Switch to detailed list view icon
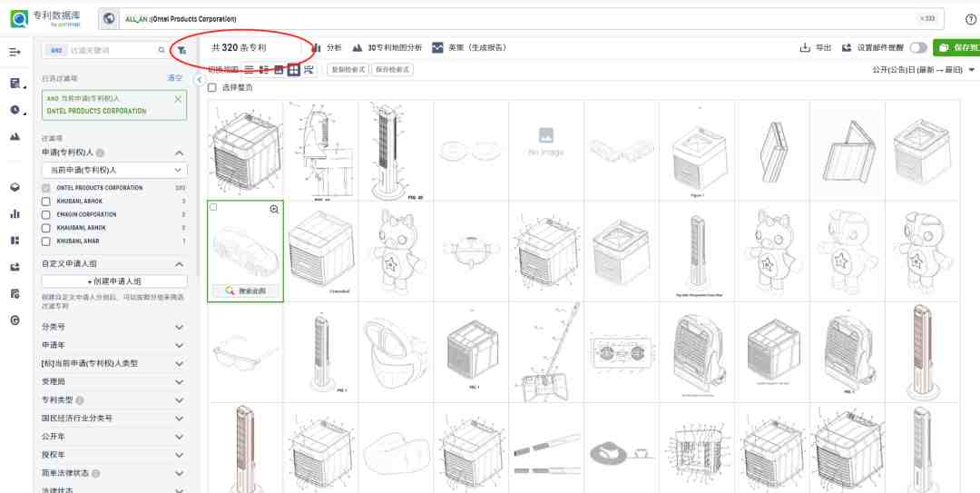Viewport: 980px width, 493px height. click(x=264, y=69)
